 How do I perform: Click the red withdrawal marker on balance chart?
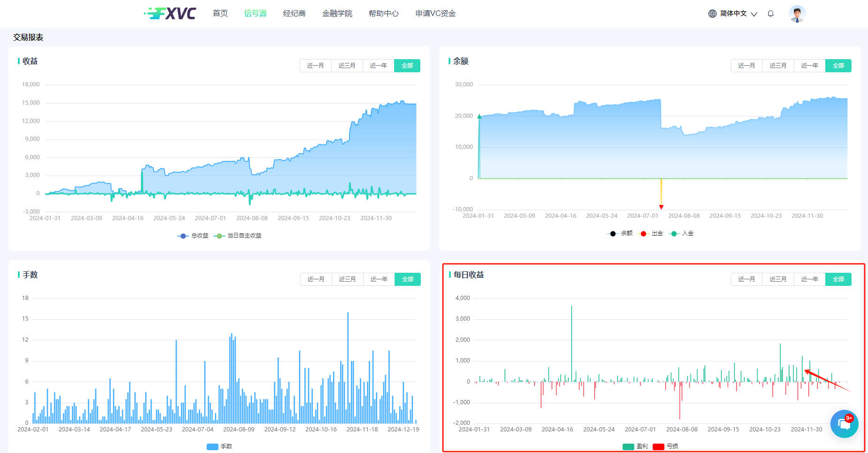[661, 207]
